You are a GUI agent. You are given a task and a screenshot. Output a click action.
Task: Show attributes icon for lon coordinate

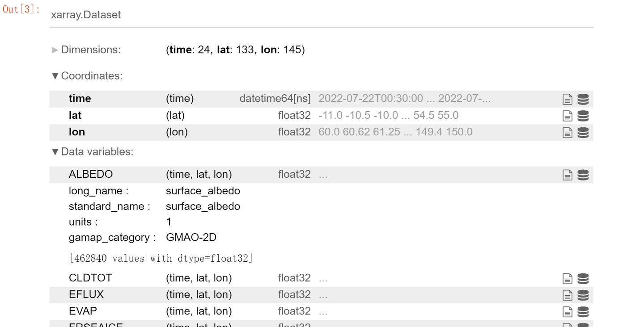tap(567, 133)
